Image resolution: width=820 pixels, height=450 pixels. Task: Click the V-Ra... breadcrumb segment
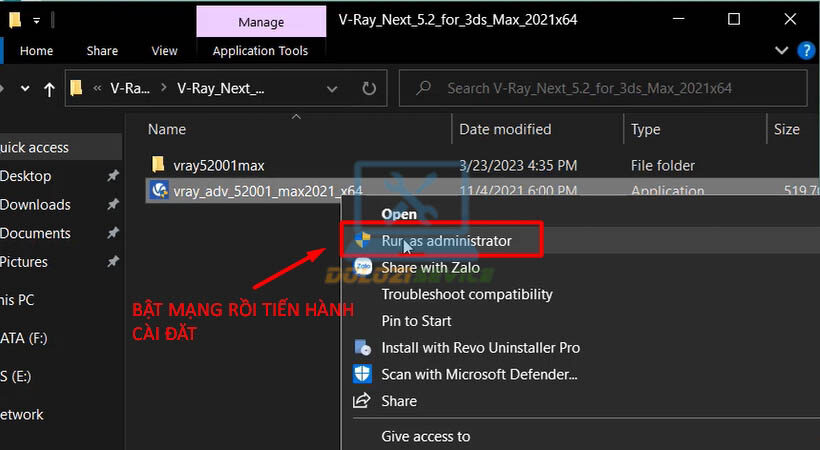coord(130,88)
